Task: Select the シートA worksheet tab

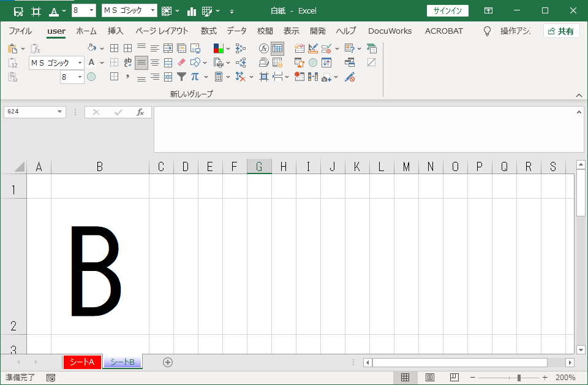Action: tap(82, 362)
